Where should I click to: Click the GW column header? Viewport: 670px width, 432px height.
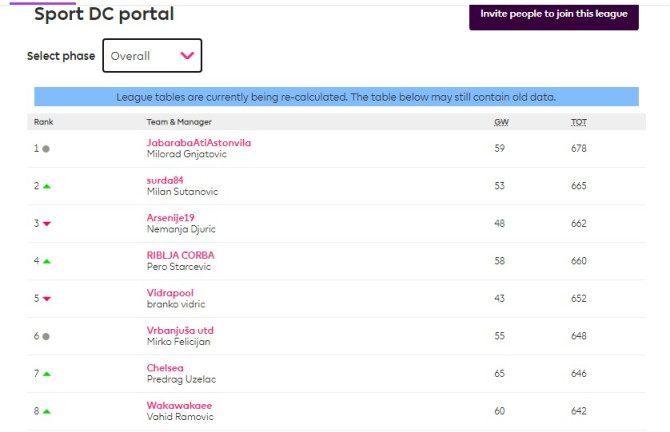500,122
